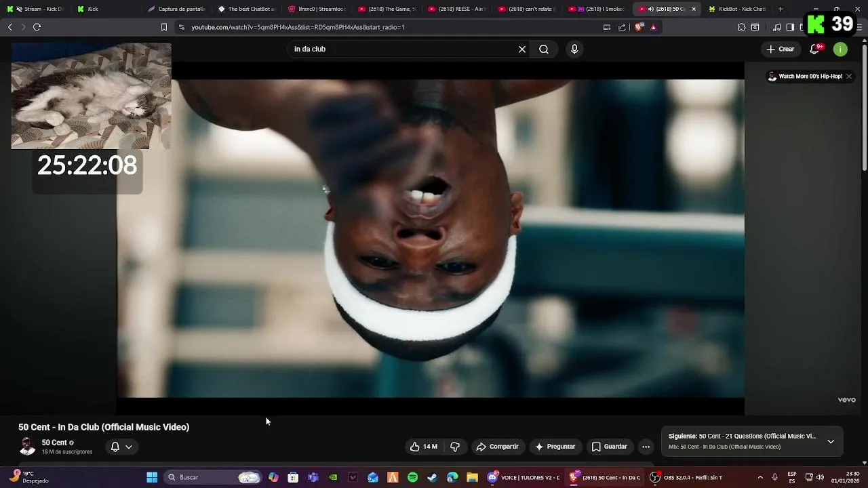Open the Copilot taskbar icon
The width and height of the screenshot is (868, 488).
pos(273,477)
